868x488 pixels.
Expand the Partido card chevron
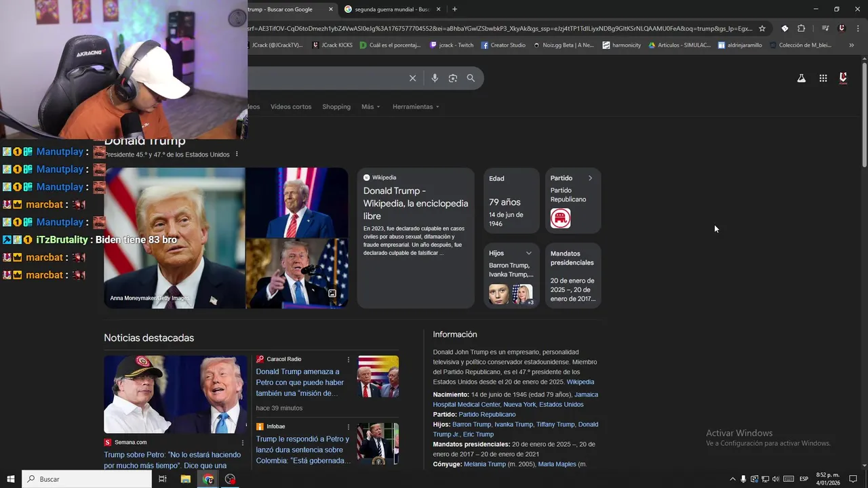590,178
